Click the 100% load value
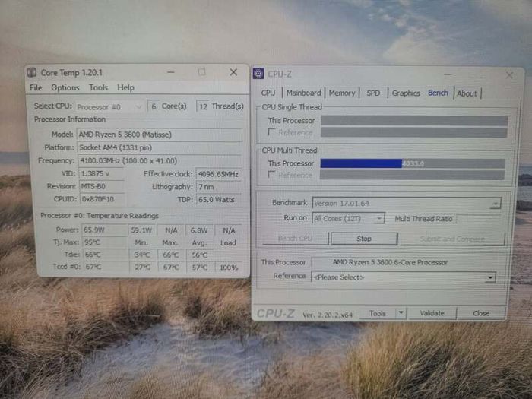 [229, 268]
